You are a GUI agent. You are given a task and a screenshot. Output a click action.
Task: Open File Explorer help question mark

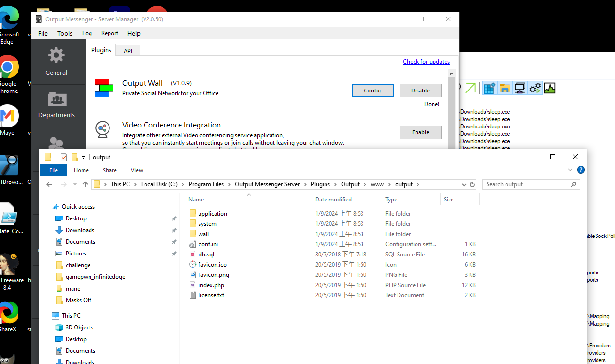click(x=580, y=170)
